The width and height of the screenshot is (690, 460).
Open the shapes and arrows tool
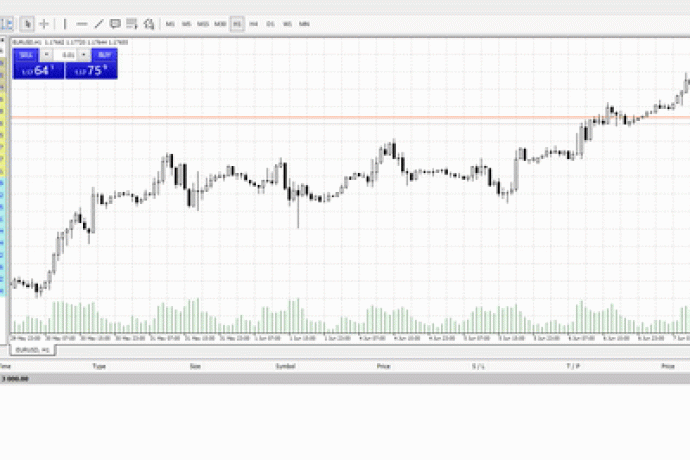tap(149, 24)
